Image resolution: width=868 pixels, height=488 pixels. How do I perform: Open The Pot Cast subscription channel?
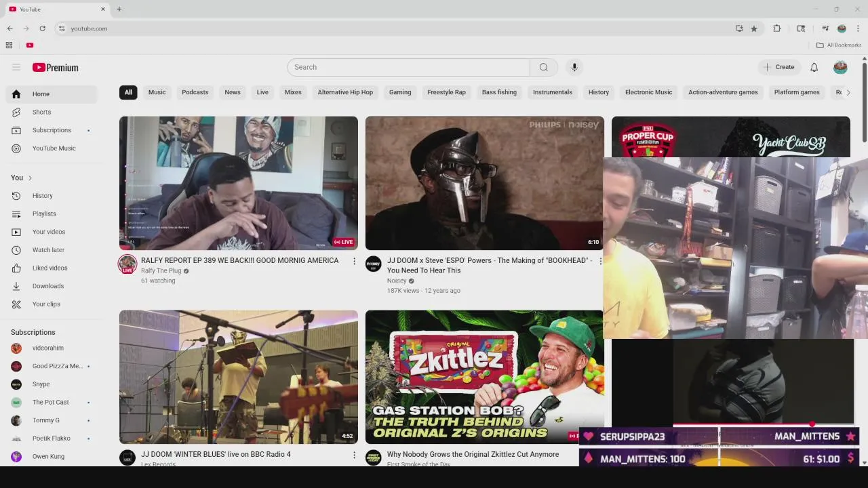point(52,402)
